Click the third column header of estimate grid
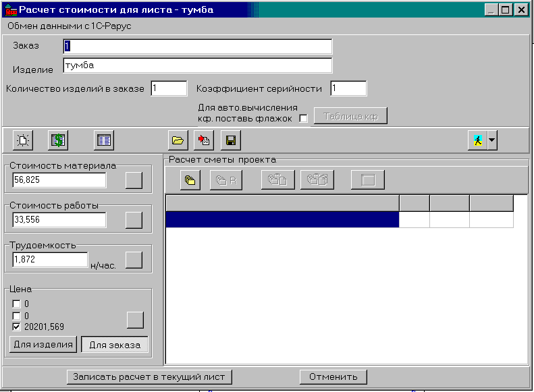 450,203
